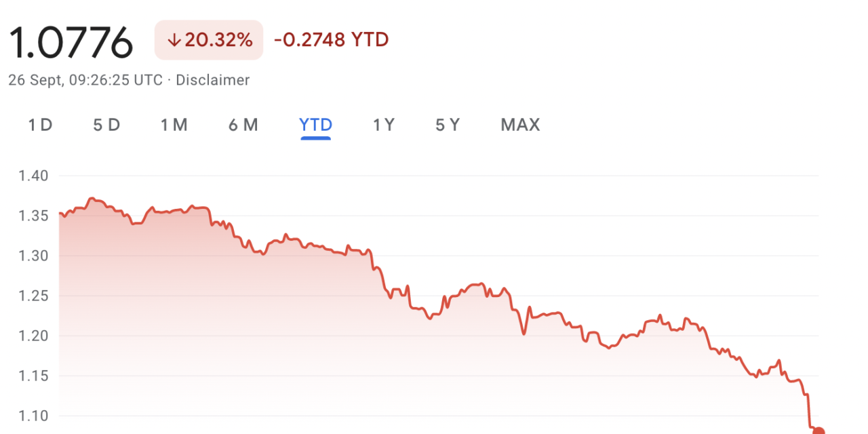
Task: Click the 1.10 axis label
Action: point(32,416)
